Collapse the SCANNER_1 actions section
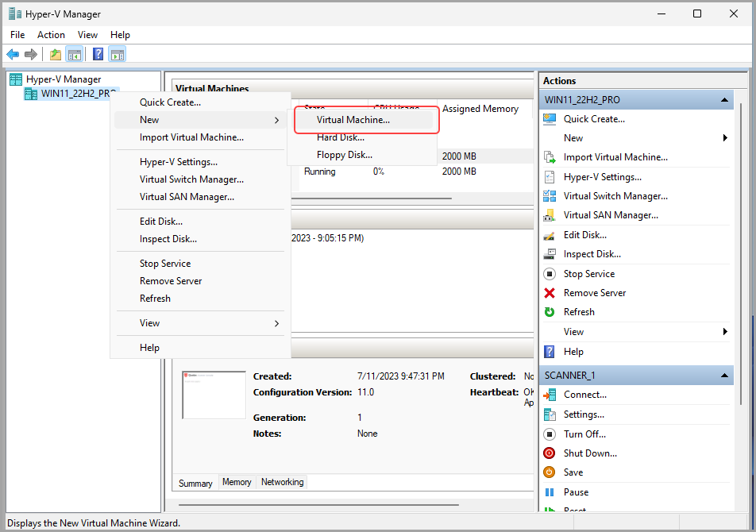756x532 pixels. pos(723,374)
